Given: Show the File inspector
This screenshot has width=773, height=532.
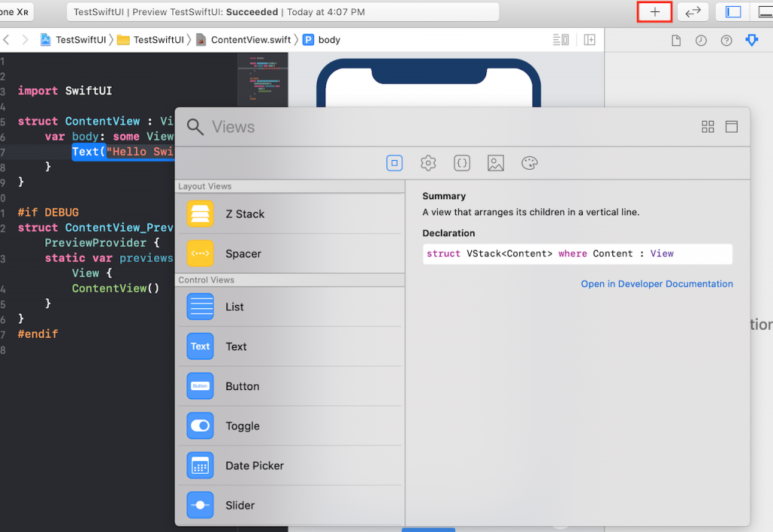Looking at the screenshot, I should (x=676, y=41).
